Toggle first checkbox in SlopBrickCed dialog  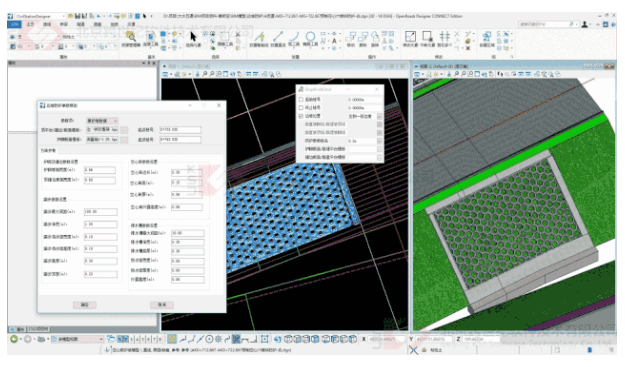click(301, 100)
